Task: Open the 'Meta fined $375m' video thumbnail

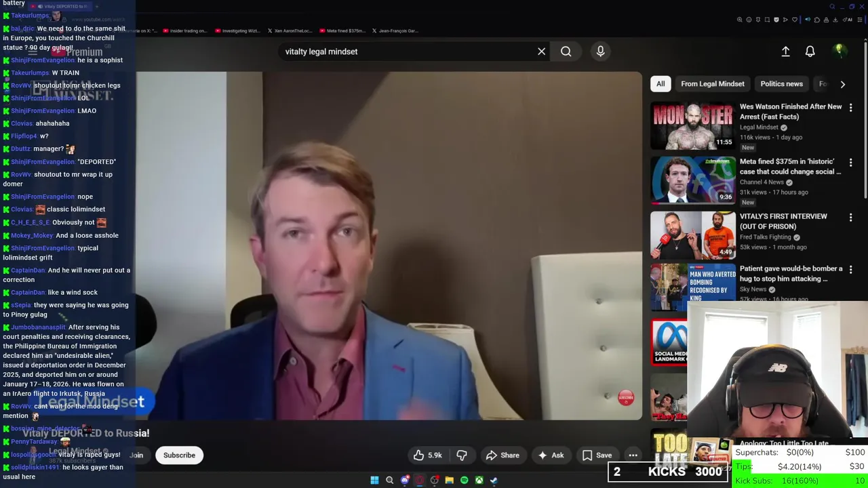Action: click(x=692, y=180)
